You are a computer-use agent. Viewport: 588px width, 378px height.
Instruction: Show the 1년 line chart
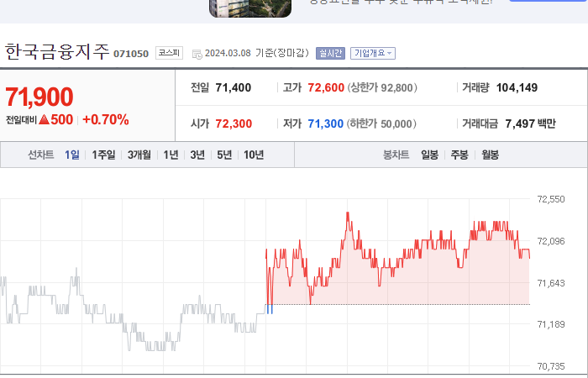(171, 155)
